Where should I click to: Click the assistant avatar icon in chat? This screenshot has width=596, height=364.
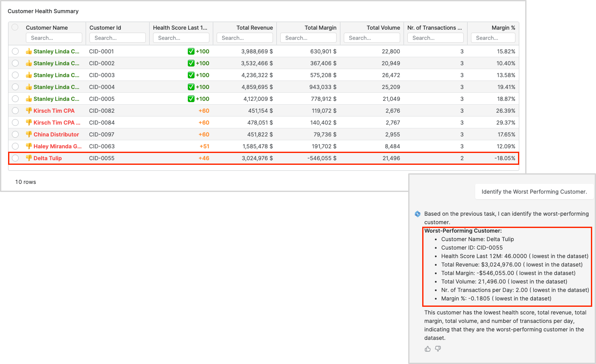418,214
